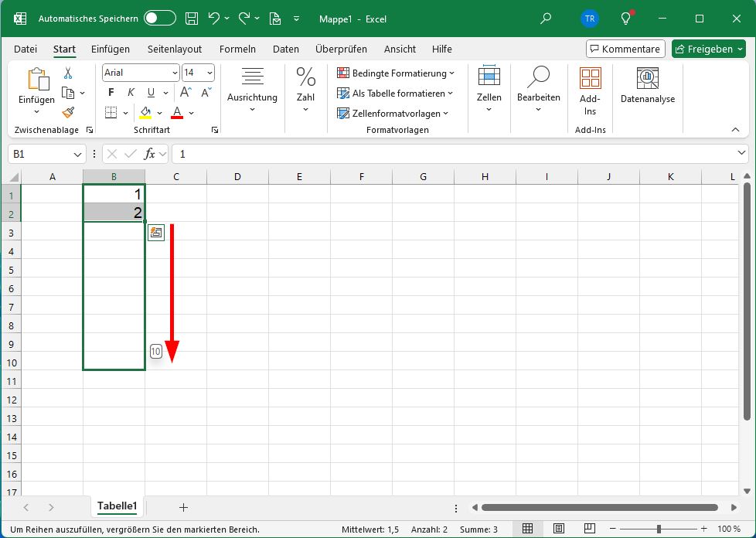
Task: Open the Daten ribbon tab
Action: pos(285,49)
